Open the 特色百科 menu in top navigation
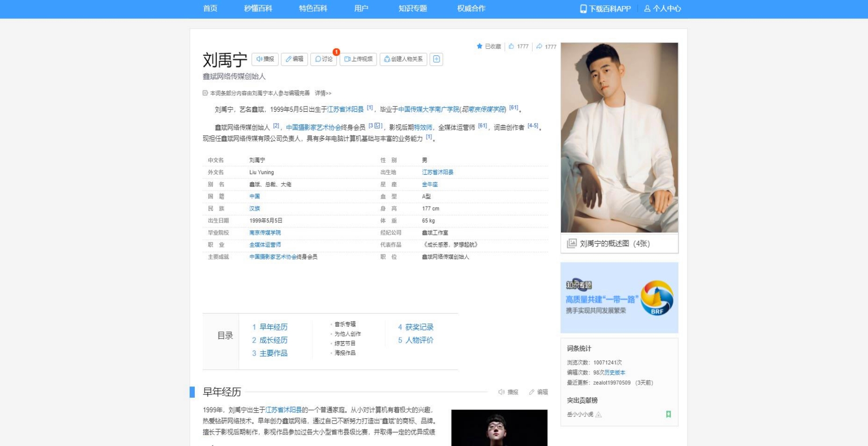This screenshot has width=868, height=446. coord(313,8)
